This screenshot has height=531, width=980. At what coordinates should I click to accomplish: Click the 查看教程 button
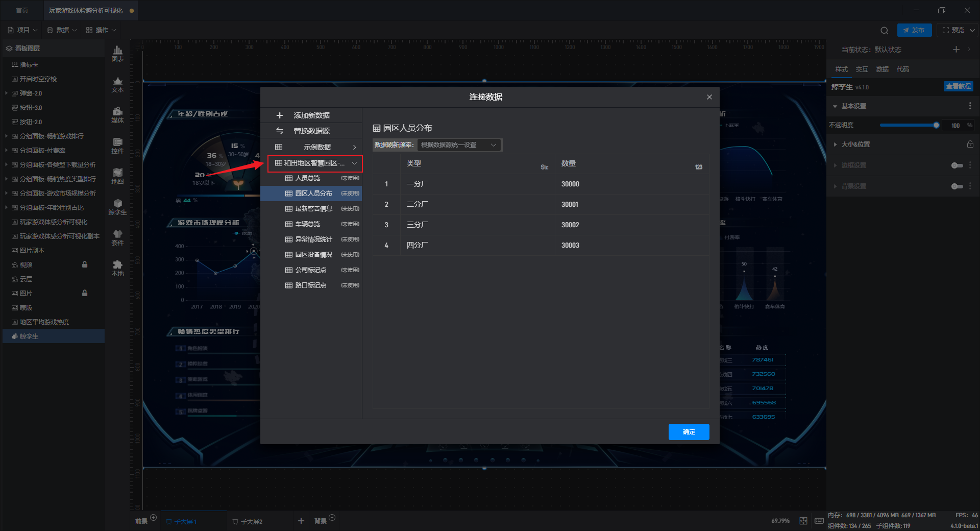pos(958,86)
